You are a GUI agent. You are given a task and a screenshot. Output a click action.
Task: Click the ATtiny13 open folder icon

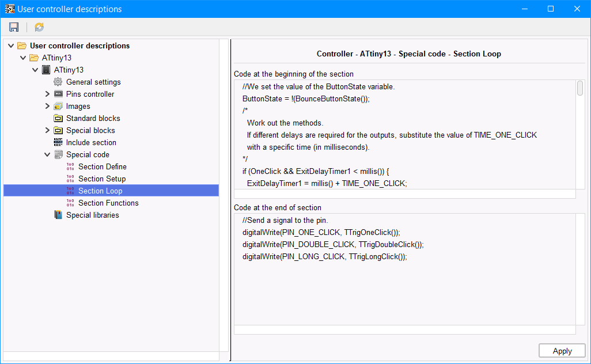[34, 58]
